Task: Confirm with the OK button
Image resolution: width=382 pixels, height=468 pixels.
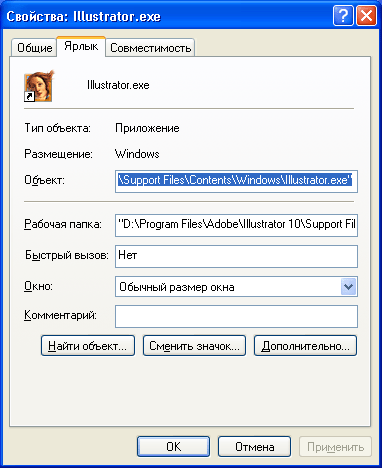Action: point(173,447)
